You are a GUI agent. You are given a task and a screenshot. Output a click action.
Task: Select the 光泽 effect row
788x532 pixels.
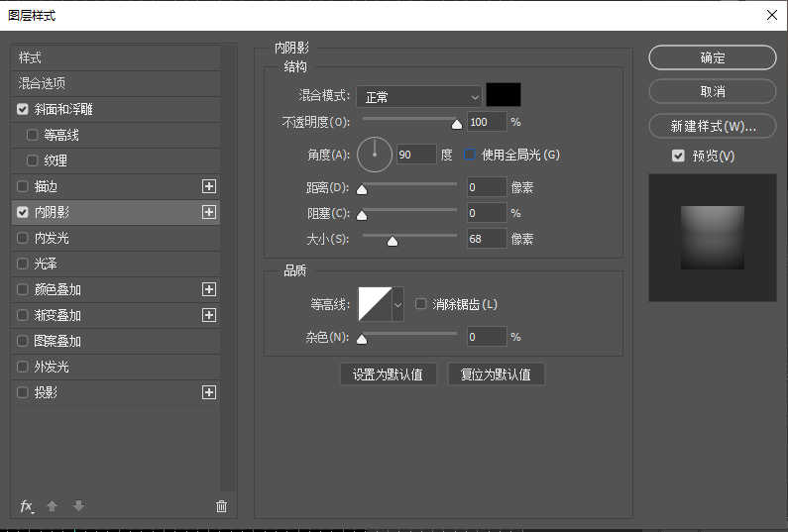pyautogui.click(x=116, y=264)
